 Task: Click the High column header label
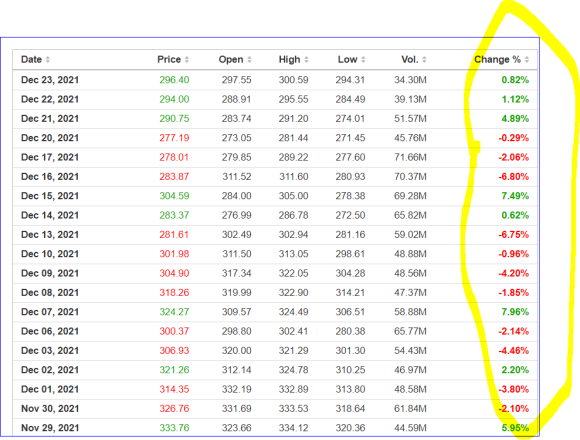(x=289, y=60)
